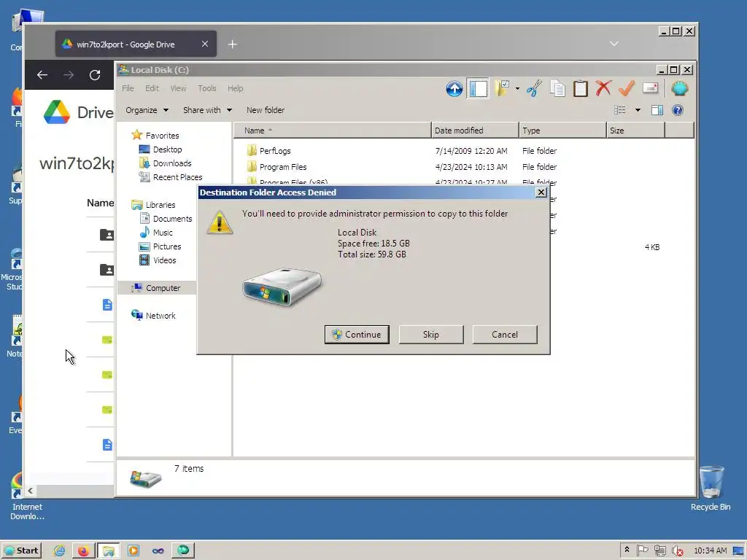The width and height of the screenshot is (747, 560).
Task: Expand the Organize dropdown
Action: 147,110
